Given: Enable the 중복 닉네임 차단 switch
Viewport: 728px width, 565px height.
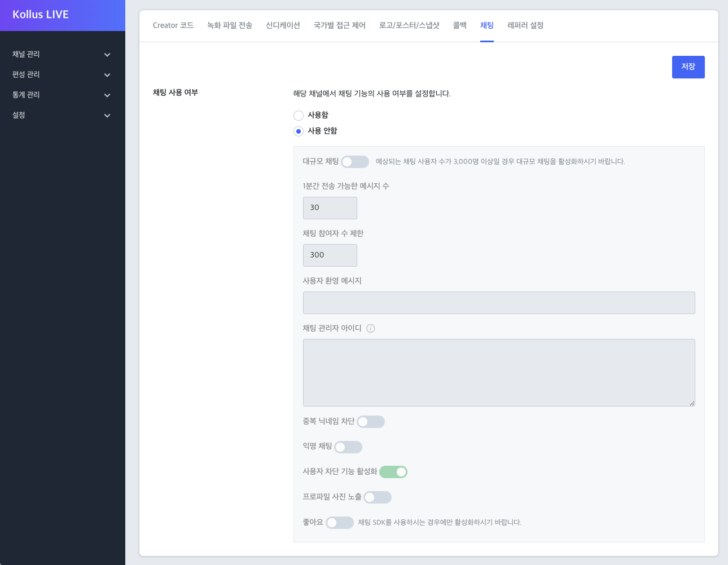Looking at the screenshot, I should click(371, 422).
